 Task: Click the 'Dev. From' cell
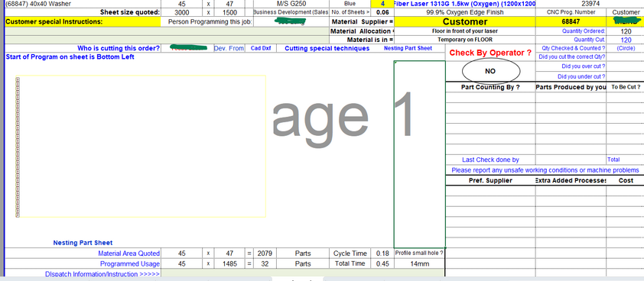pos(229,48)
